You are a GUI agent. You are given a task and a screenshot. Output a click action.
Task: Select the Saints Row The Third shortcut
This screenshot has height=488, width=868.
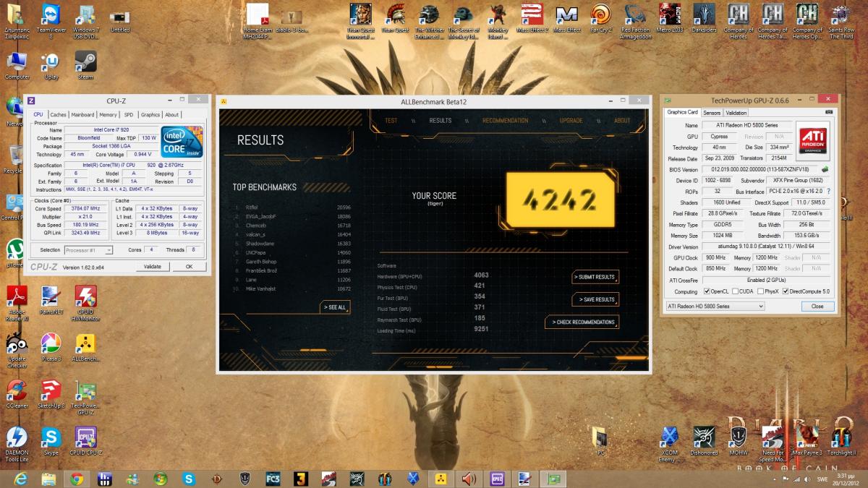pyautogui.click(x=841, y=22)
